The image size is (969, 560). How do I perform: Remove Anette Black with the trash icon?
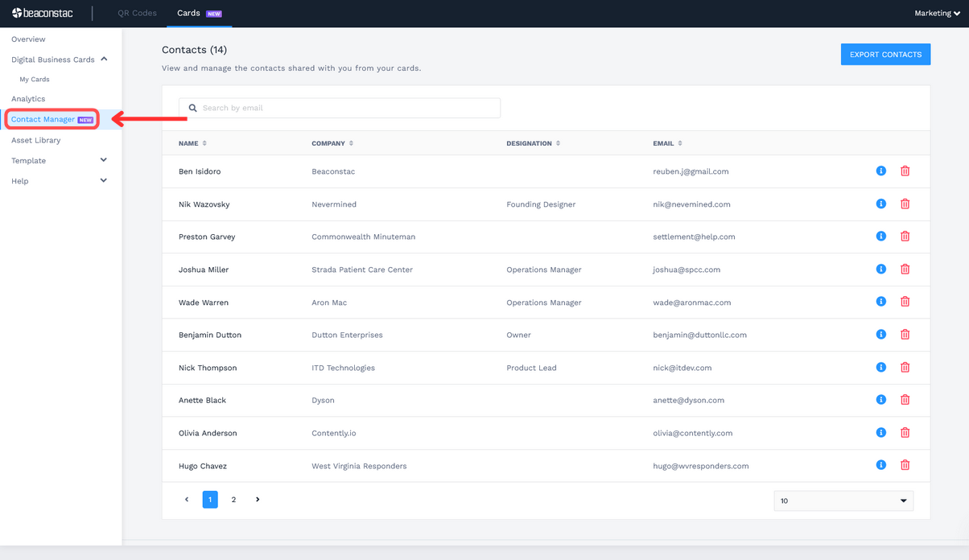coord(905,399)
